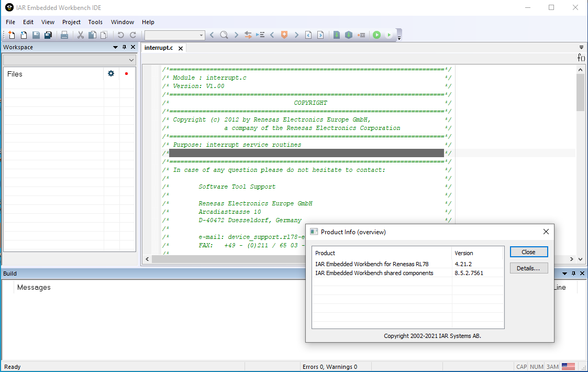The height and width of the screenshot is (372, 588).
Task: Click the Navigate Backward page icon
Action: 308,35
